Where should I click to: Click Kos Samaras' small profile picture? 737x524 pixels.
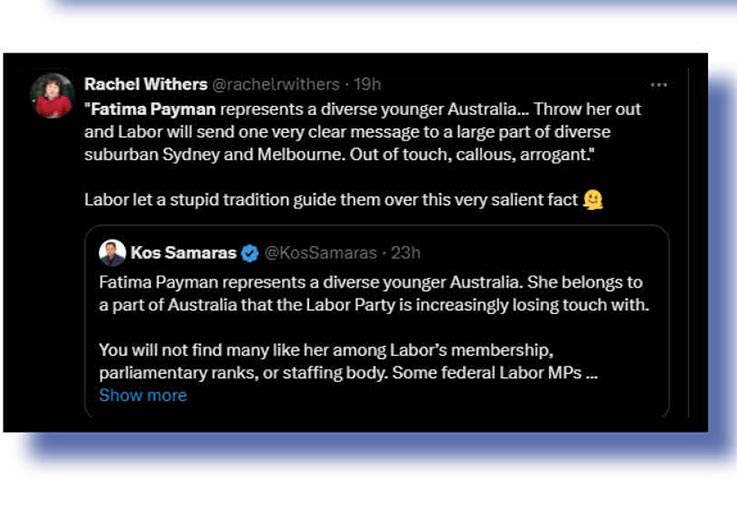(112, 253)
